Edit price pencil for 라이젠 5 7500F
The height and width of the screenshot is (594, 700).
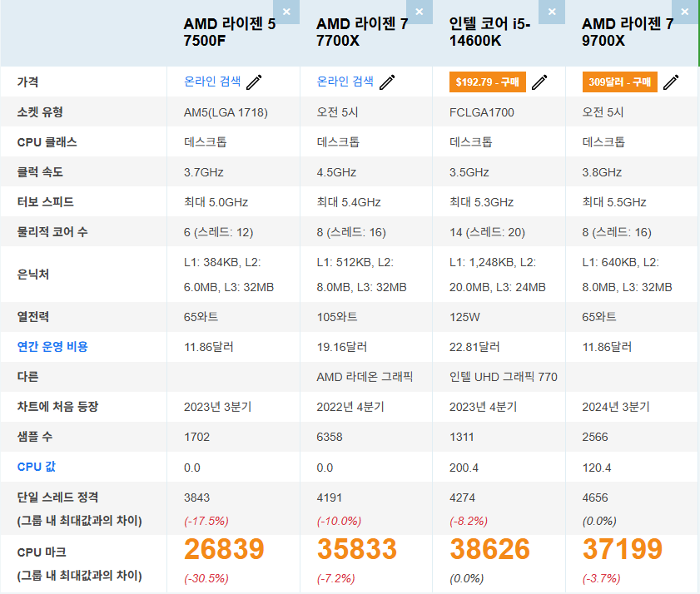click(x=254, y=82)
